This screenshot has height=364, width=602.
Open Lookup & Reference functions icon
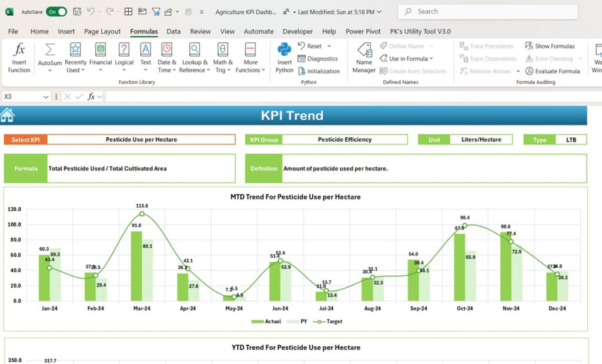click(x=195, y=50)
